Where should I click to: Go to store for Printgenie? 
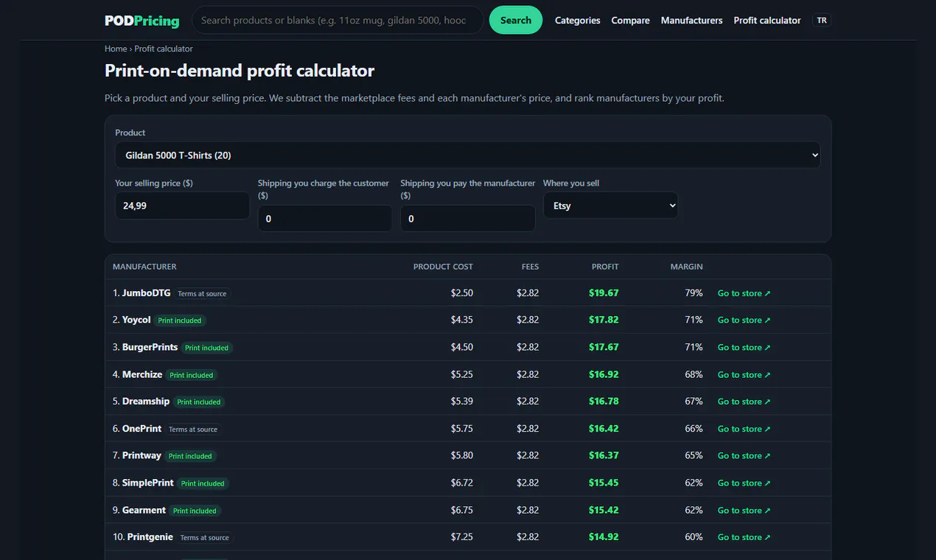[744, 537]
